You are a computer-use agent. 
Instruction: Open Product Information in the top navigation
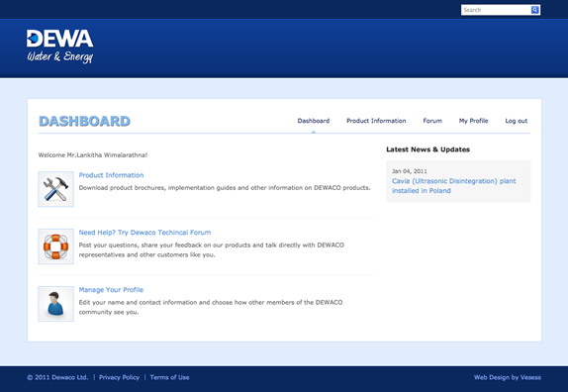376,121
